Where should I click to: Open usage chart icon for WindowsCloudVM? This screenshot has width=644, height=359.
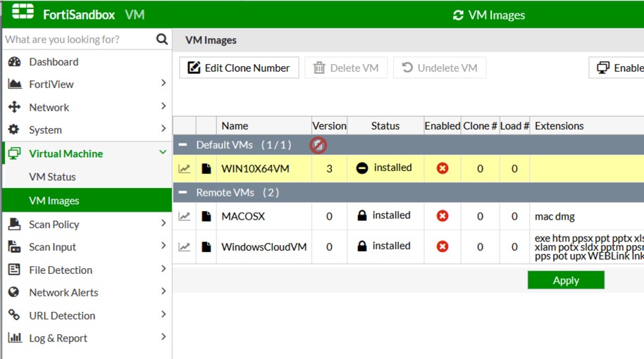point(185,246)
